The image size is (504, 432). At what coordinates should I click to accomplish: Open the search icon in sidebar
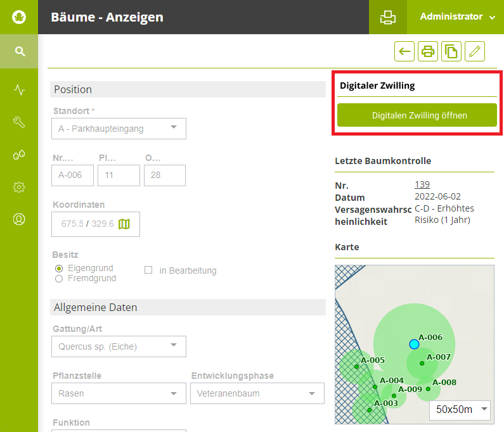(19, 51)
